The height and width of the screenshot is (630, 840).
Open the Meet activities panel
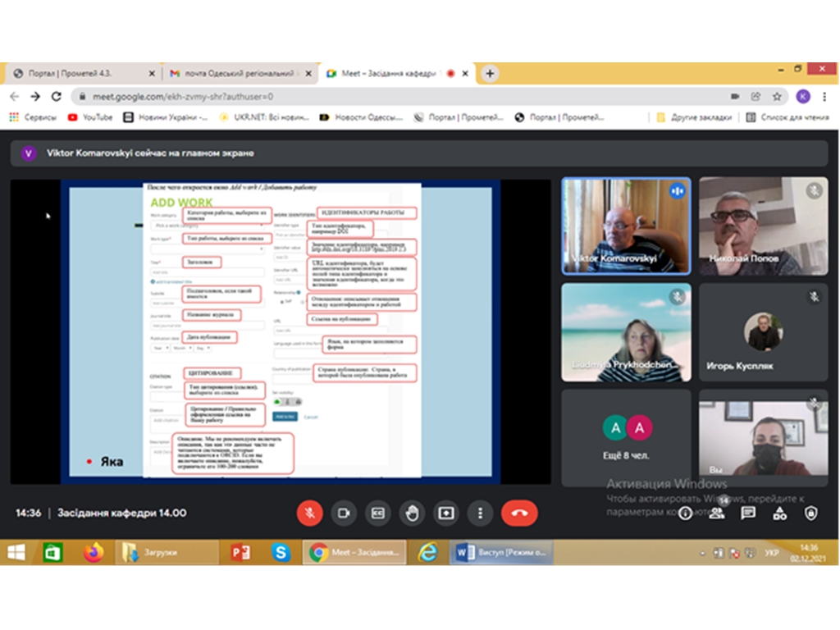[x=779, y=514]
